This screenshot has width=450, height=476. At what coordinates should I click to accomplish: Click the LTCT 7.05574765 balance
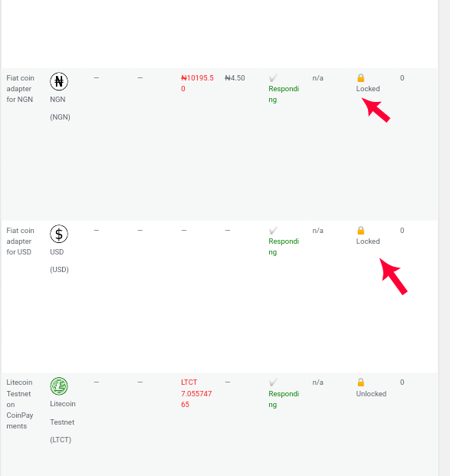click(x=196, y=393)
